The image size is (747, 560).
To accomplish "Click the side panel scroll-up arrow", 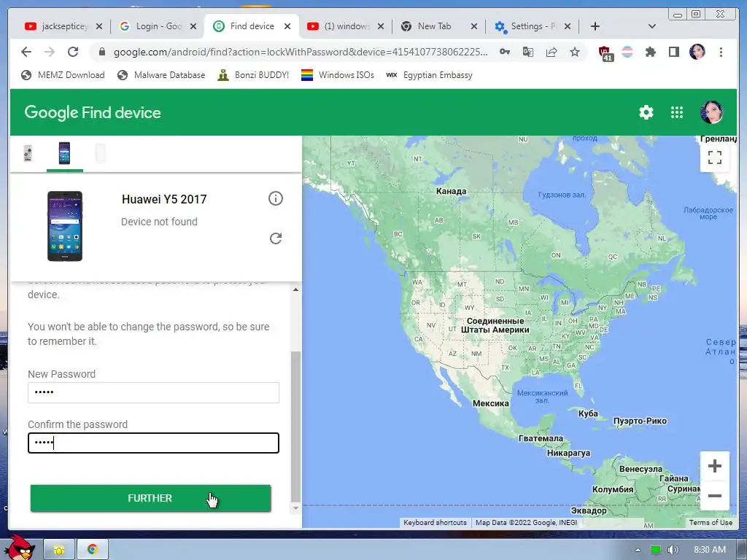I will click(296, 289).
